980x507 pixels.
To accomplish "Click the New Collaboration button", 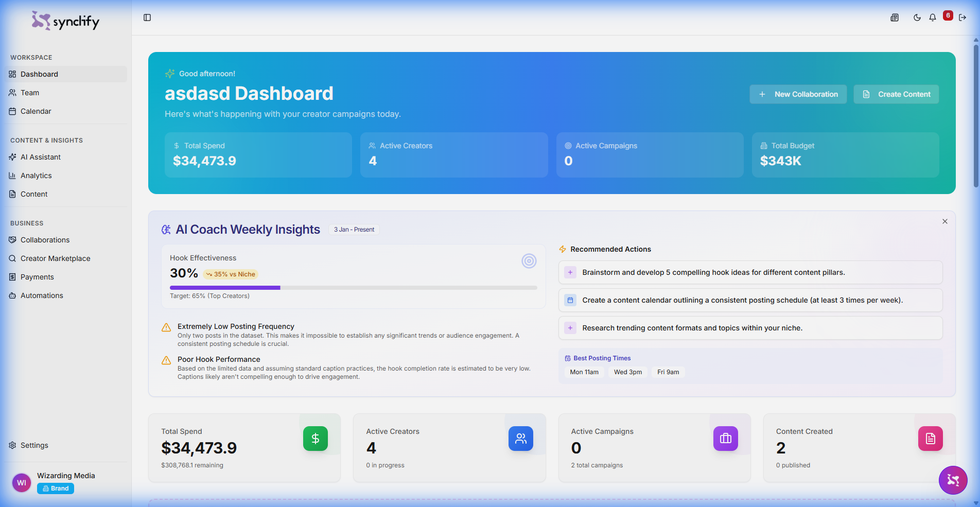I will [798, 94].
